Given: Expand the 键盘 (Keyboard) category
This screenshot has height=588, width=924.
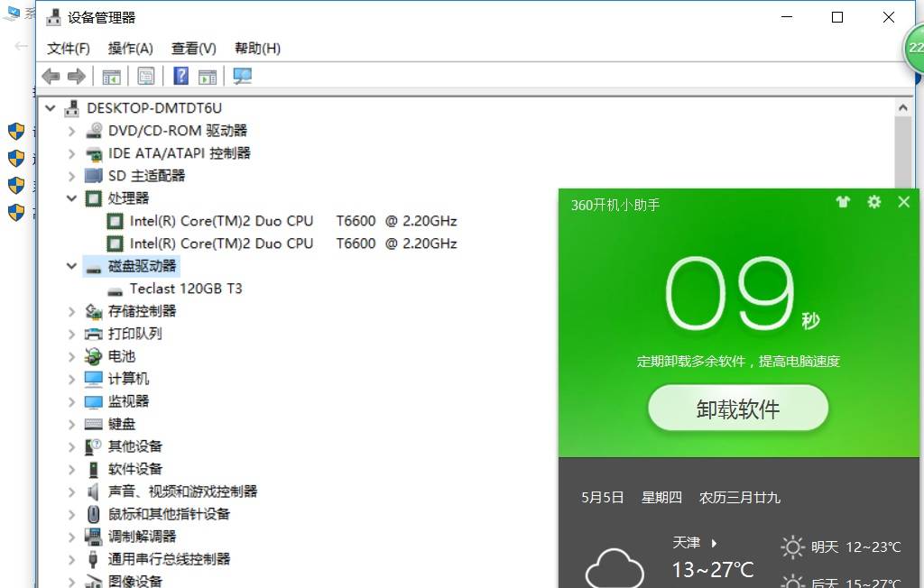Looking at the screenshot, I should [71, 424].
